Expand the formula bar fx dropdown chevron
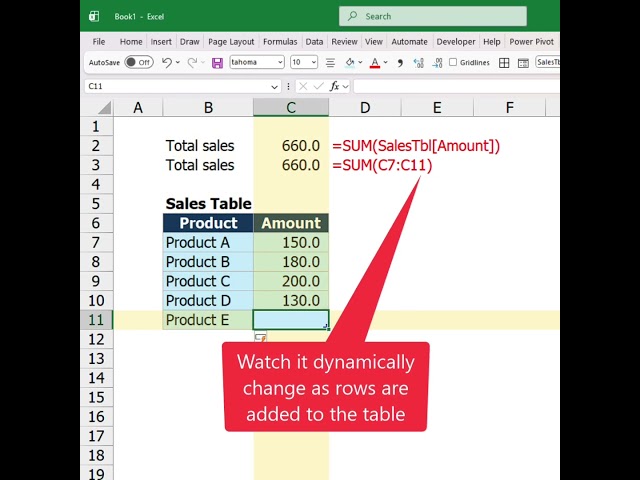640x480 pixels. pos(346,87)
